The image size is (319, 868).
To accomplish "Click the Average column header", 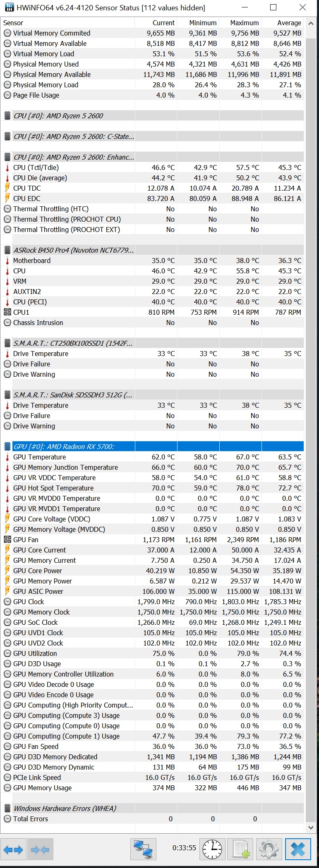I will (x=283, y=23).
